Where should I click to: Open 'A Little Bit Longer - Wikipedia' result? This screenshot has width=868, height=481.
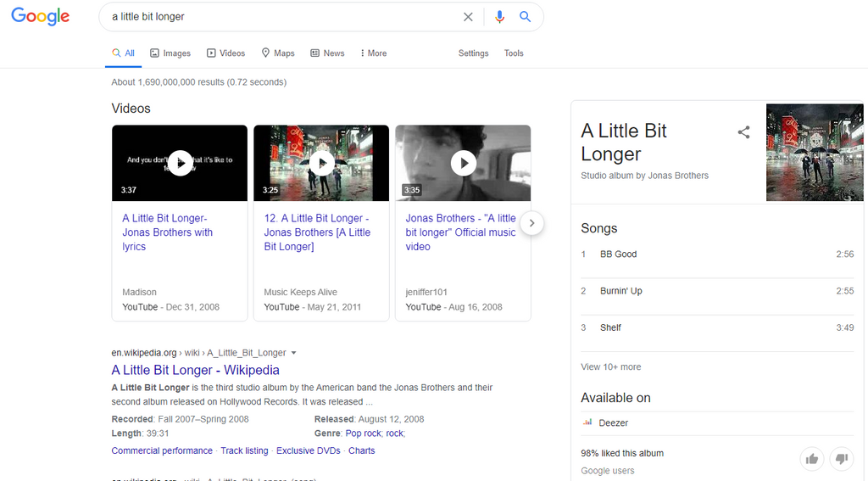(196, 370)
